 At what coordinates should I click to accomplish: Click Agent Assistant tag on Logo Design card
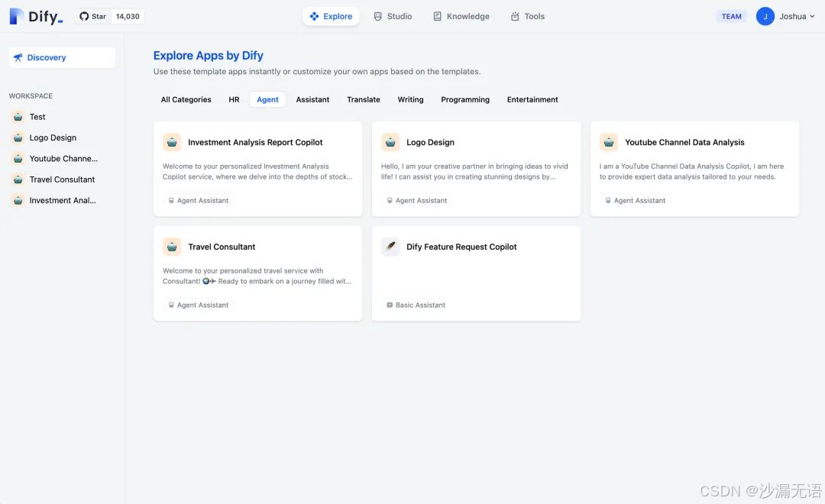[x=417, y=200]
